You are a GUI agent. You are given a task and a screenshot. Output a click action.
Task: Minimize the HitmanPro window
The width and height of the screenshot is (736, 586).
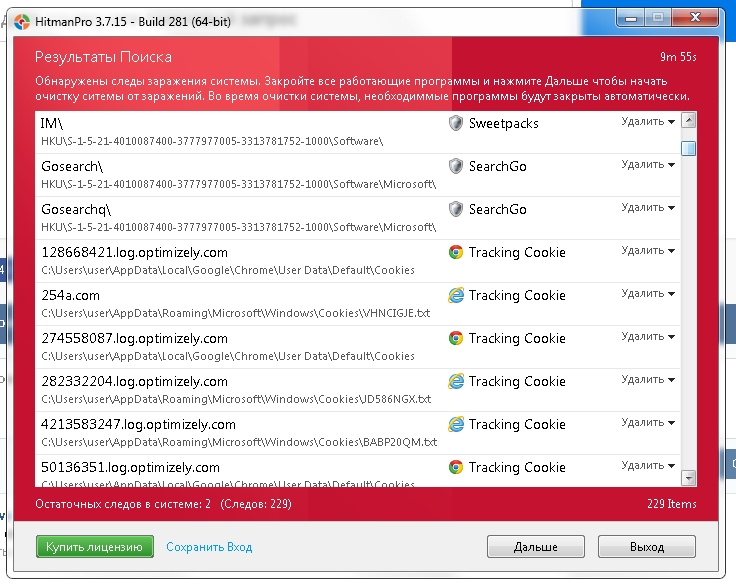[x=630, y=19]
